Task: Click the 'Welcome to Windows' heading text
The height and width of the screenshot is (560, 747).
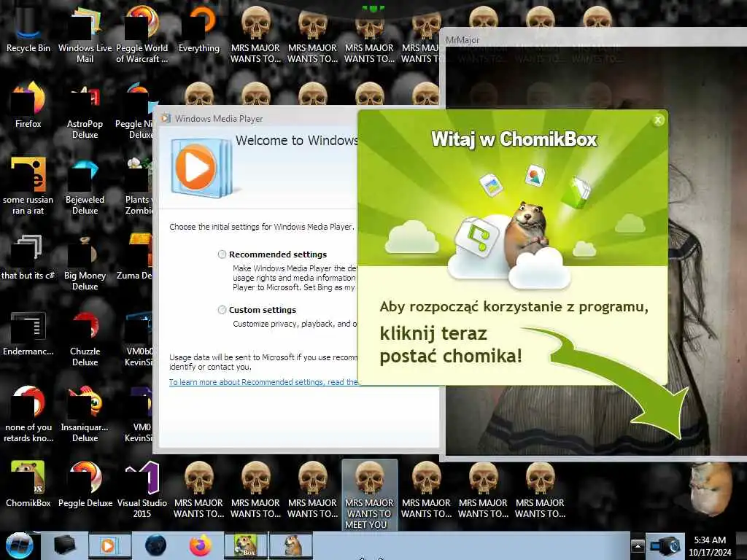Action: pyautogui.click(x=296, y=141)
